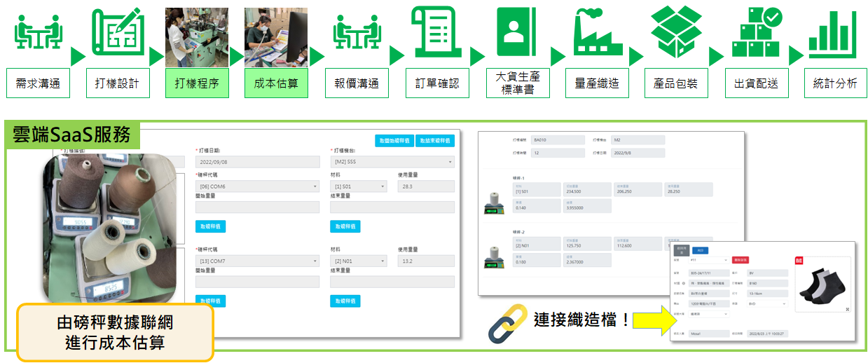The width and height of the screenshot is (868, 363).
Task: Click the 開始重量 field under [06] COM6
Action: point(256,207)
